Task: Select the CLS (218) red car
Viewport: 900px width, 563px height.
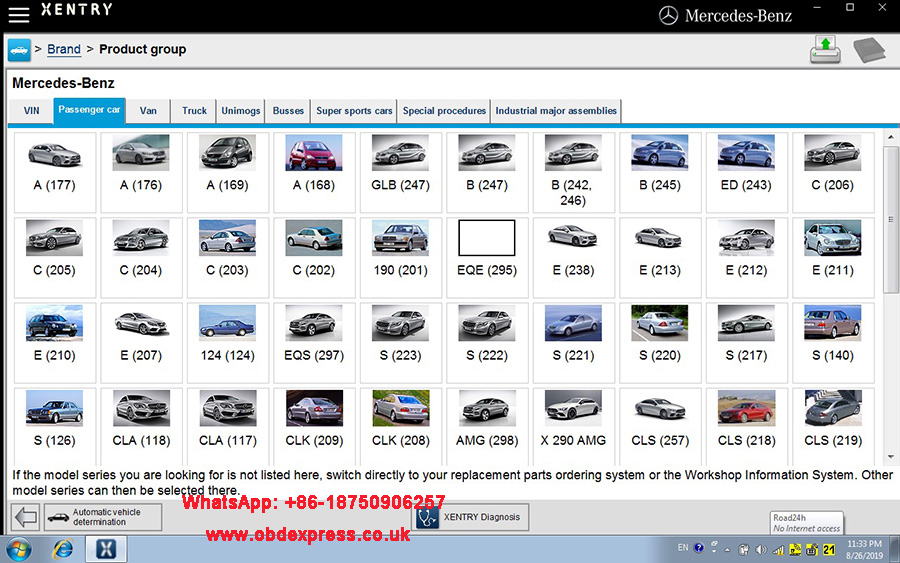Action: tap(746, 426)
